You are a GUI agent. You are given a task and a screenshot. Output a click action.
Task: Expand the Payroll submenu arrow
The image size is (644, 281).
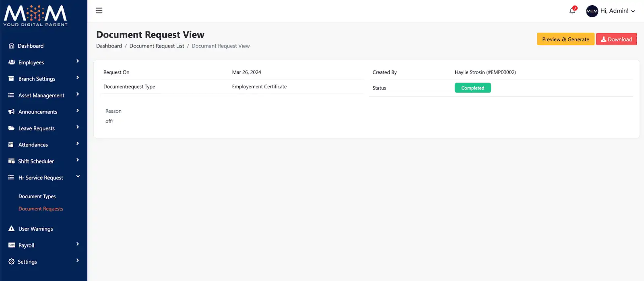point(78,244)
